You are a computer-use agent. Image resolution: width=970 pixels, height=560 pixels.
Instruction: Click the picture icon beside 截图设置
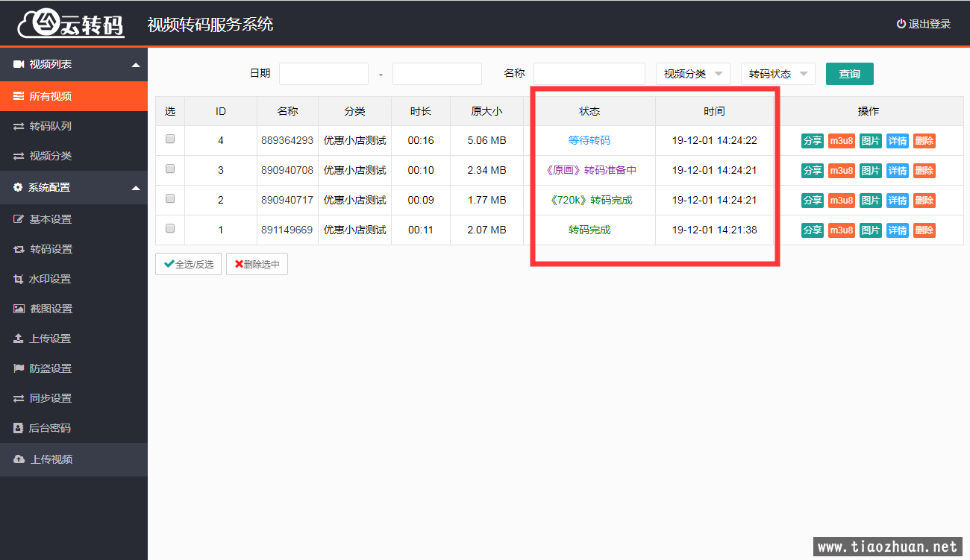19,309
